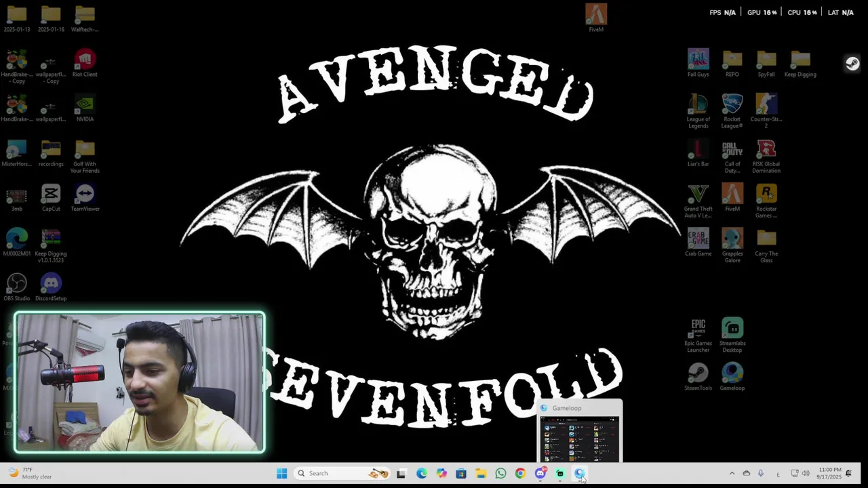
Task: Select the SpyFall folder
Action: pyautogui.click(x=766, y=63)
